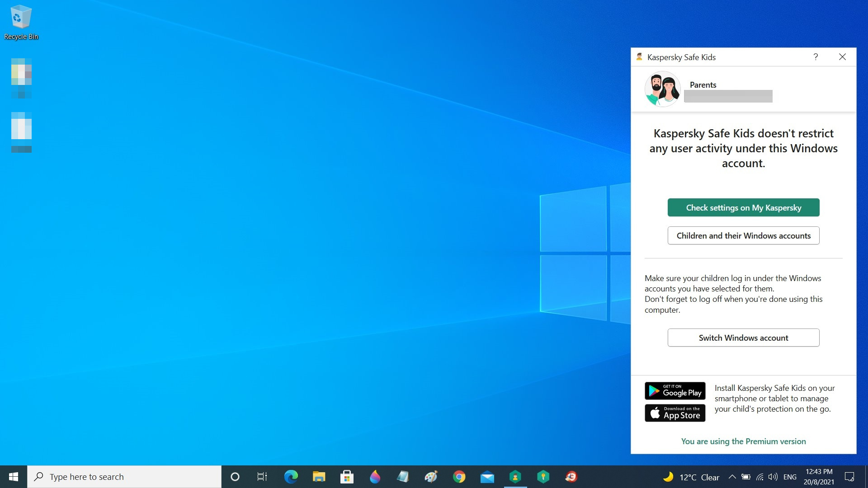Click Check settings on My Kaspersky button

point(743,207)
